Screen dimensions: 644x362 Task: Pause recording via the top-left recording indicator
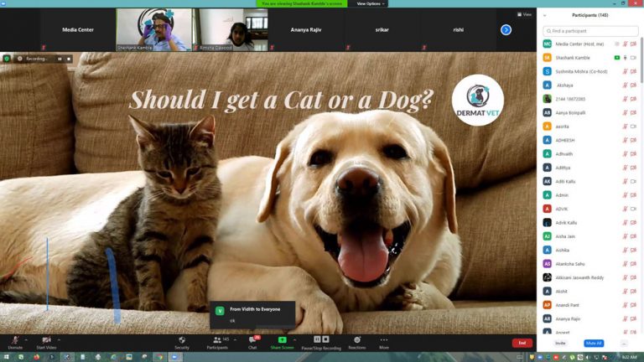point(60,59)
